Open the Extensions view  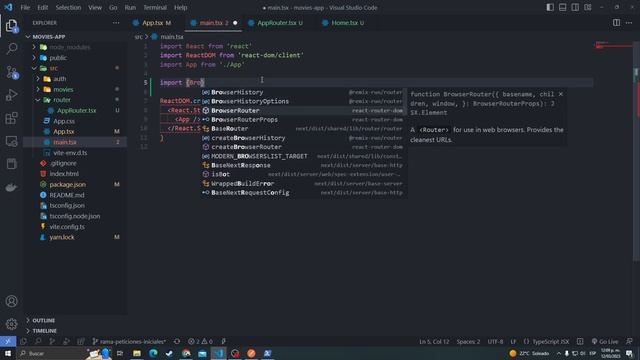pyautogui.click(x=11, y=118)
